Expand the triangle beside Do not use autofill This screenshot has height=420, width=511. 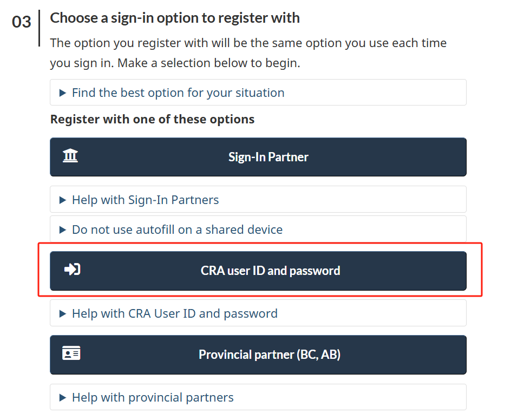click(x=63, y=230)
